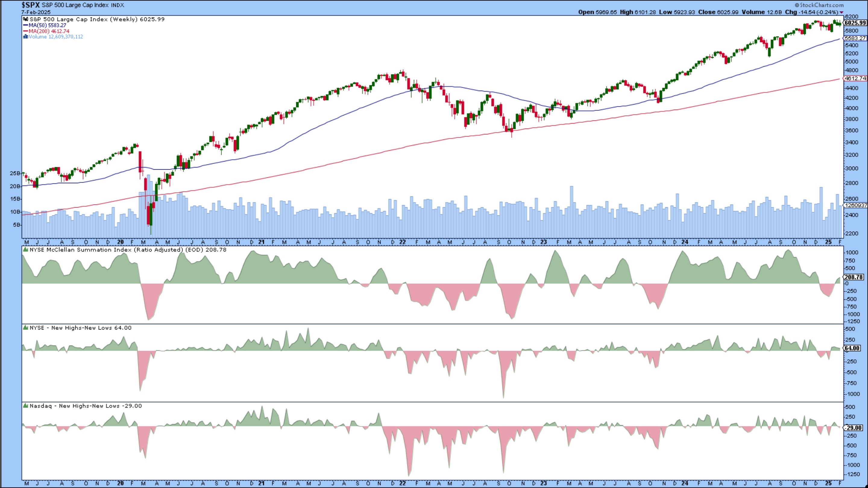Click the 6025.99 price tag on right axis
The image size is (868, 488).
click(x=856, y=23)
